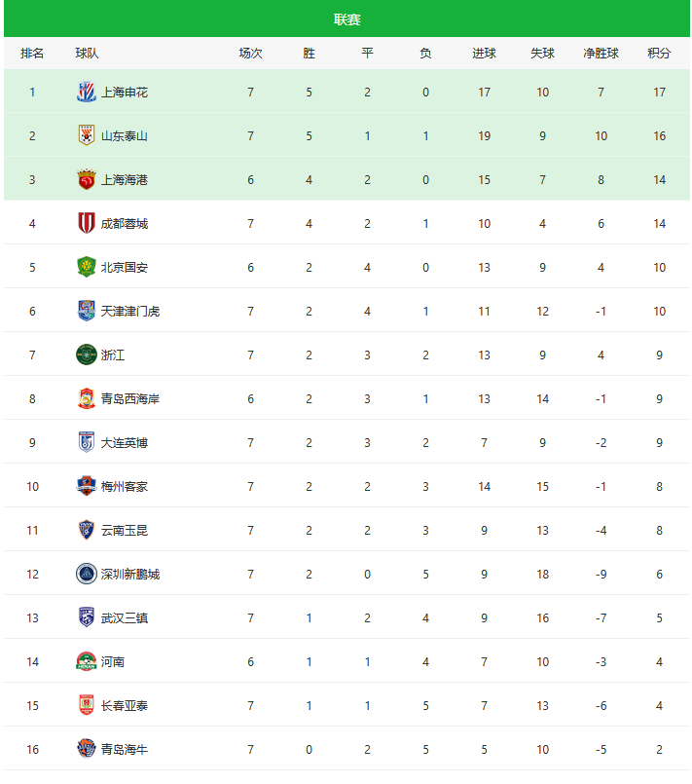Select the 长春亚泰 team row name
This screenshot has width=692, height=784.
pos(125,705)
